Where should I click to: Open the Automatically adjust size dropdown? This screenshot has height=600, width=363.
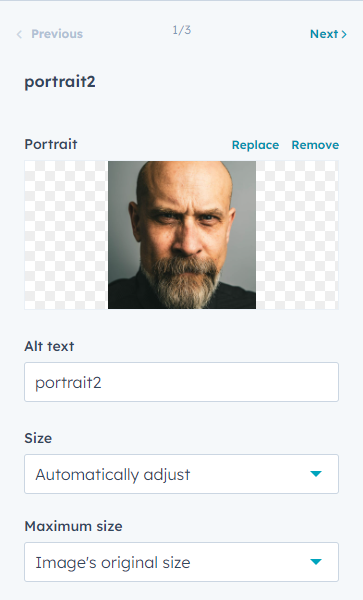click(181, 474)
